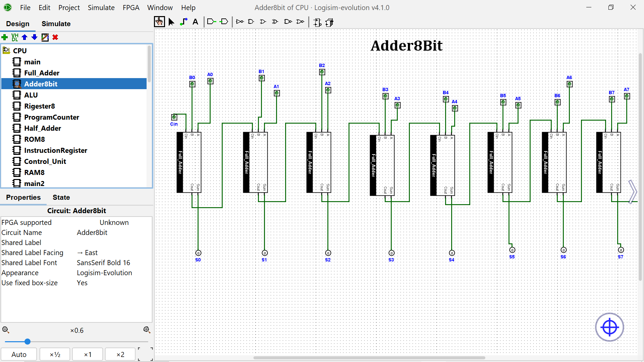644x362 pixels.
Task: Add a VHDL entity
Action: click(15, 37)
